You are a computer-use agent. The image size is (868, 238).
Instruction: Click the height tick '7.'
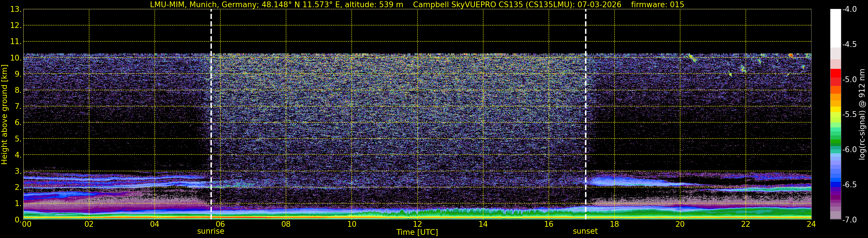(18, 107)
